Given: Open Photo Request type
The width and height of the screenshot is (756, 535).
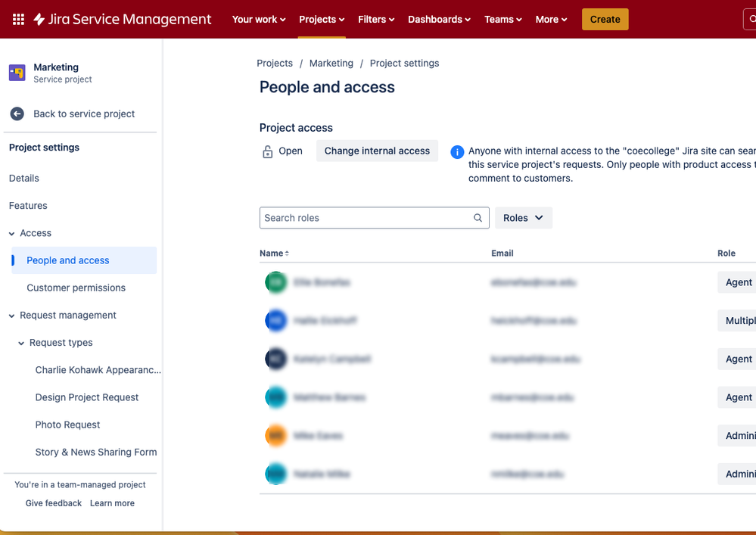Looking at the screenshot, I should 67,425.
